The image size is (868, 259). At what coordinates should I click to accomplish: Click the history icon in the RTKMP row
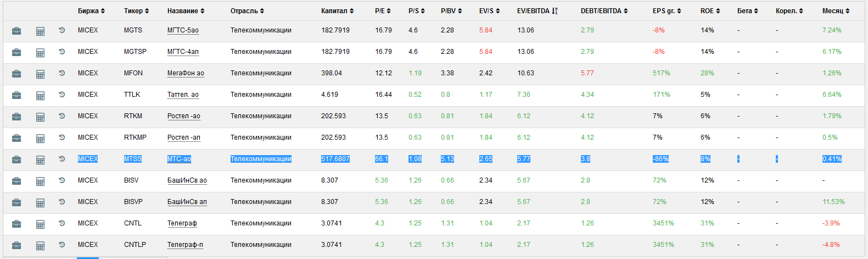pos(62,137)
